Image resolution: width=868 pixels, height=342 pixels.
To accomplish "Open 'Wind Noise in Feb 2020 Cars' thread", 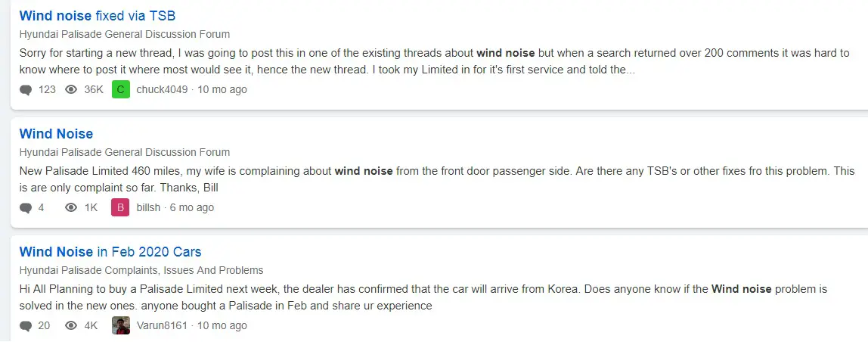I will [x=110, y=252].
